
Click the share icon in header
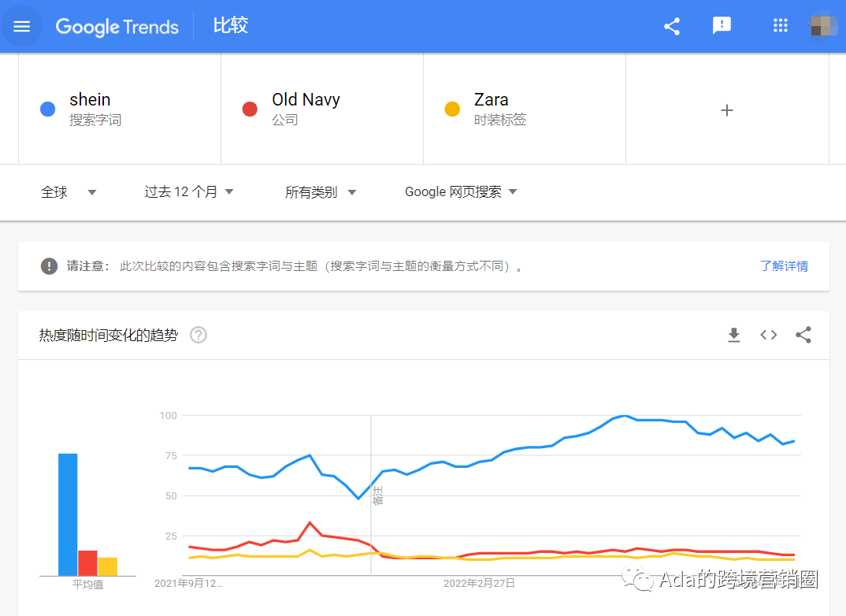(x=672, y=26)
